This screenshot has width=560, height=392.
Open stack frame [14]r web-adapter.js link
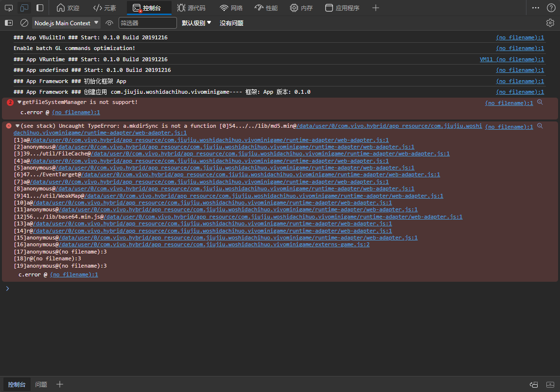click(x=212, y=231)
